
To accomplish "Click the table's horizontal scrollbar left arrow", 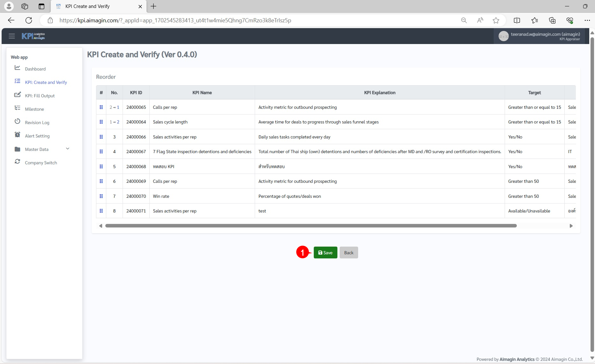I will pos(101,226).
